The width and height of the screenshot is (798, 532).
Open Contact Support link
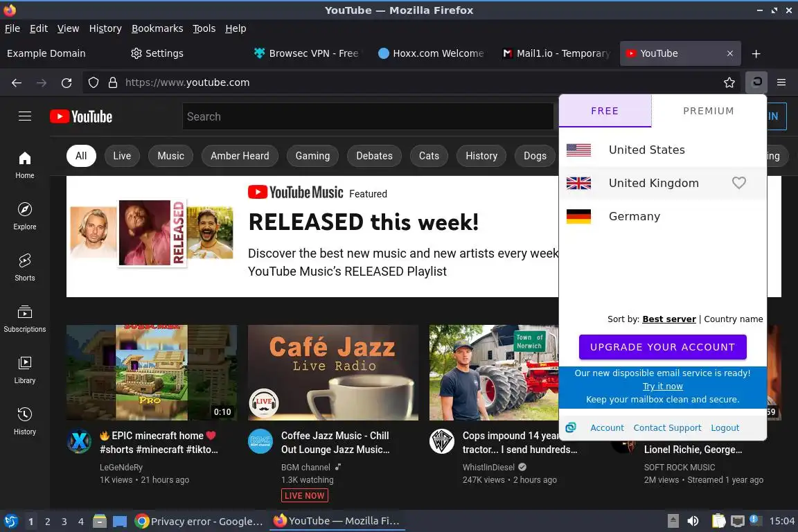click(667, 428)
